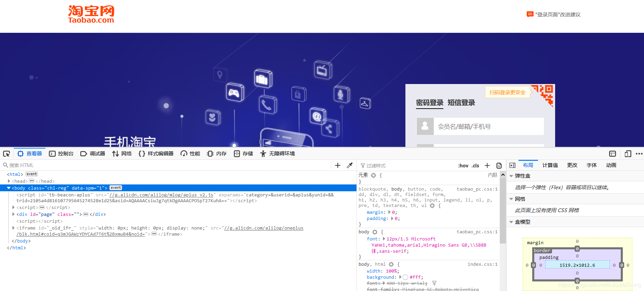Toggle selector highlighter after 'th, ul' selector
644x291 pixels.
[x=432, y=206]
